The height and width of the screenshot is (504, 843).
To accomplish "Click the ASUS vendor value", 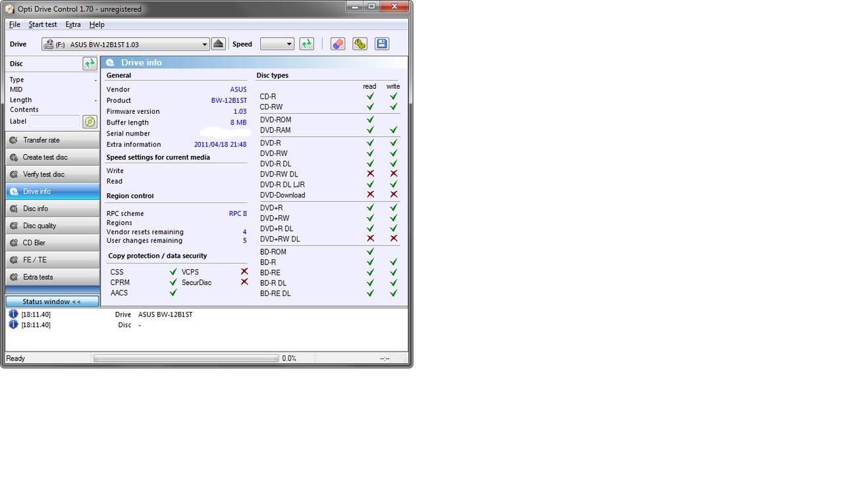I will pyautogui.click(x=238, y=89).
